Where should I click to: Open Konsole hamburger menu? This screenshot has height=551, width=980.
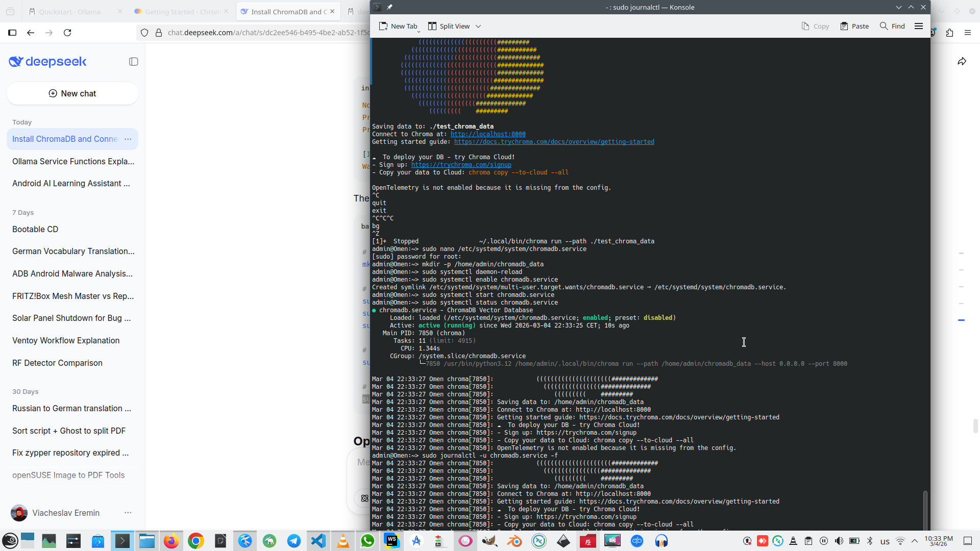(x=919, y=26)
